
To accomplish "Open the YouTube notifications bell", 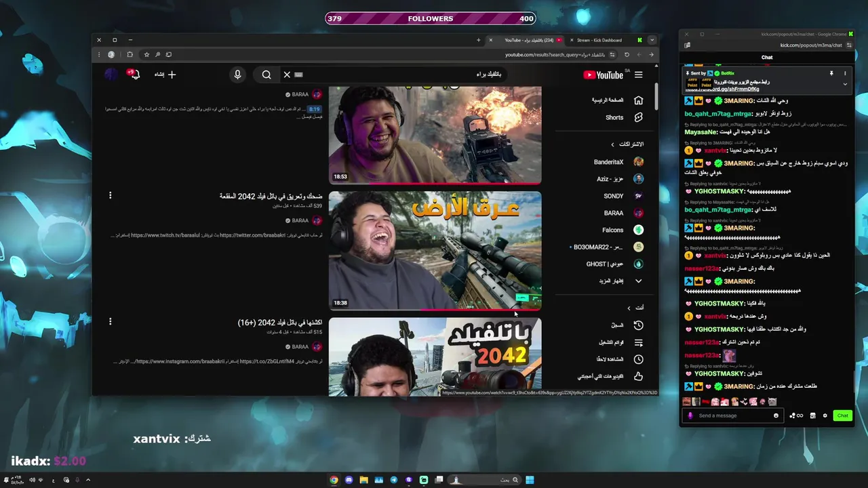I will 134,74.
